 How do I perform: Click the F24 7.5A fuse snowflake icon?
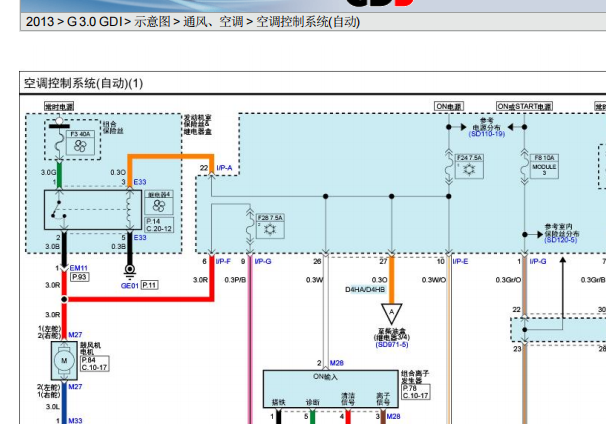pos(469,169)
